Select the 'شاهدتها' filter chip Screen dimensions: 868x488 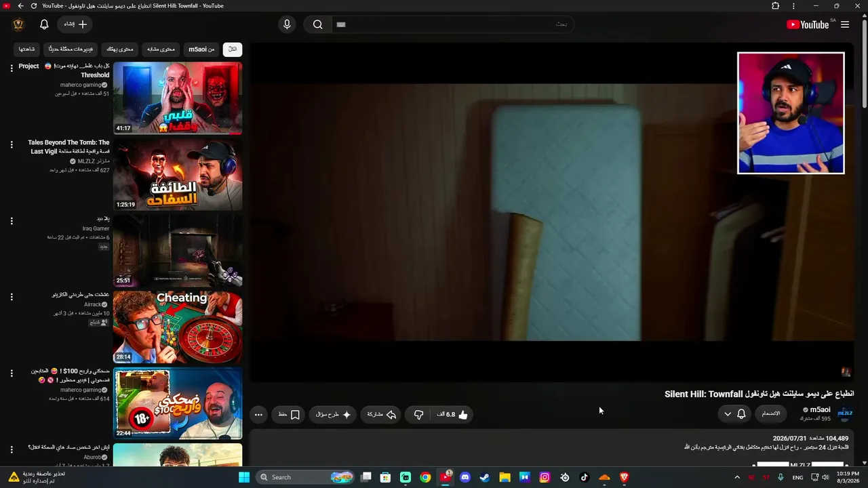tap(27, 49)
